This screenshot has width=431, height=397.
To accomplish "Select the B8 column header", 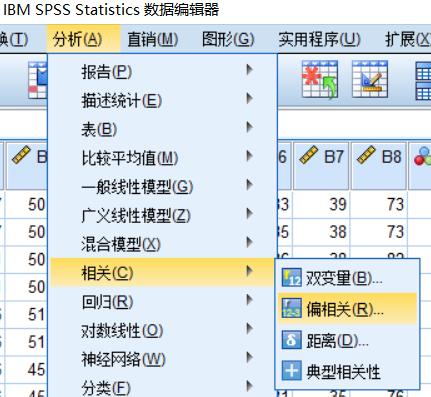I will [x=379, y=166].
